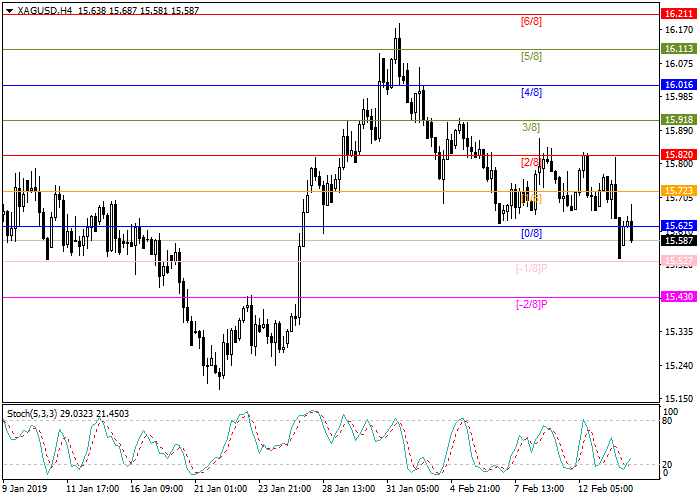Image resolution: width=700 pixels, height=500 pixels.
Task: Select the red 15.820 price tag
Action: click(x=677, y=155)
